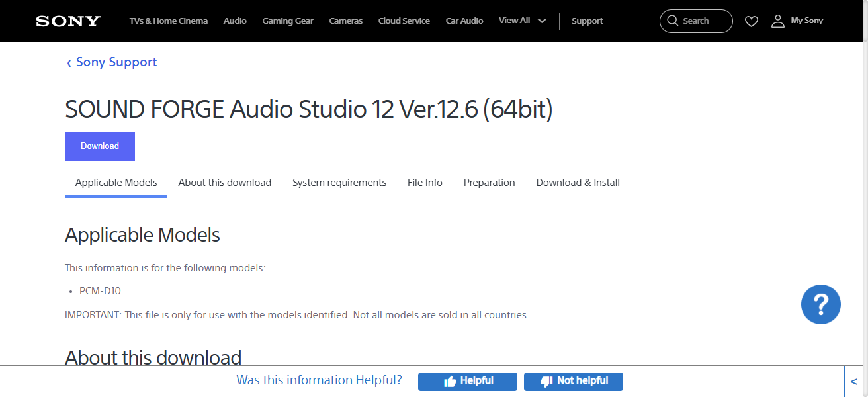Open the Gaming Gear menu
The height and width of the screenshot is (397, 868).
(x=288, y=21)
